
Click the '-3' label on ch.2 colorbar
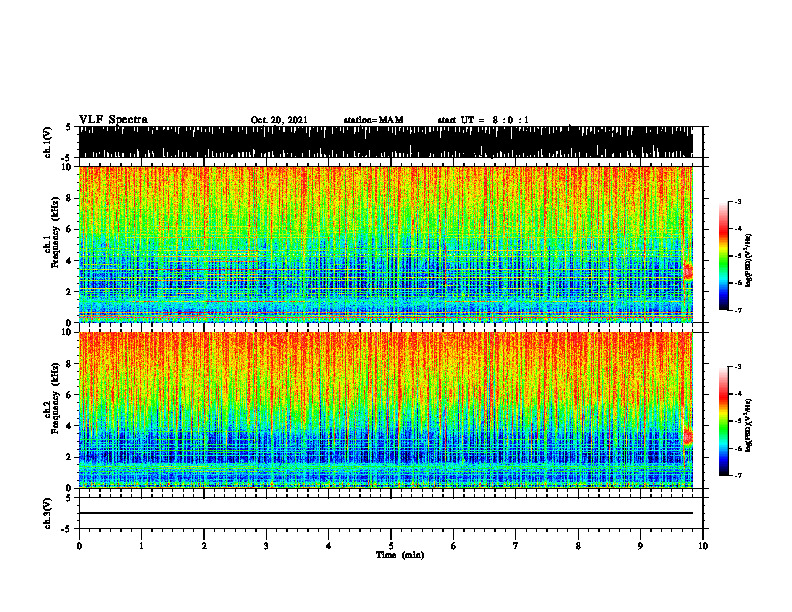tap(738, 367)
